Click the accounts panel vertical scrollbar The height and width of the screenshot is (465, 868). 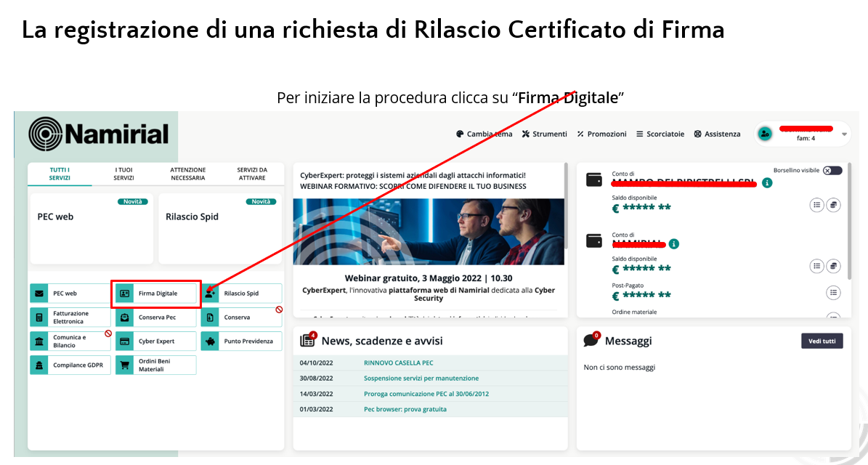pos(849,222)
